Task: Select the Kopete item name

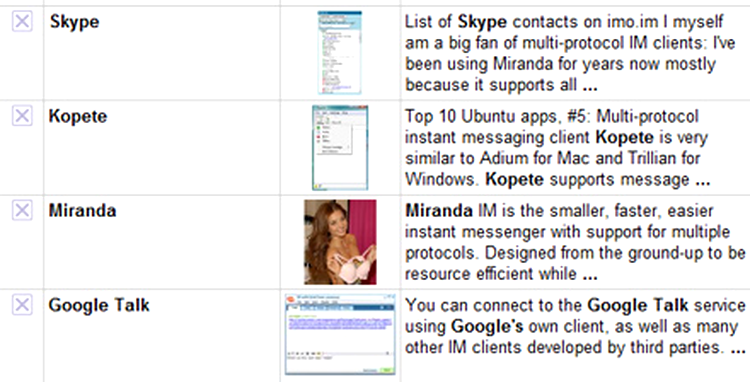Action: click(x=78, y=117)
